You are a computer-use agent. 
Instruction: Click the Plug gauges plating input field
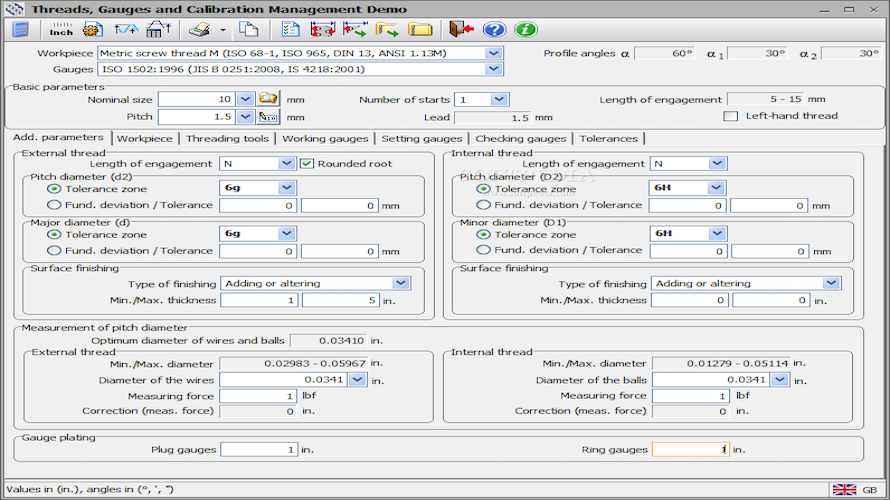point(259,449)
